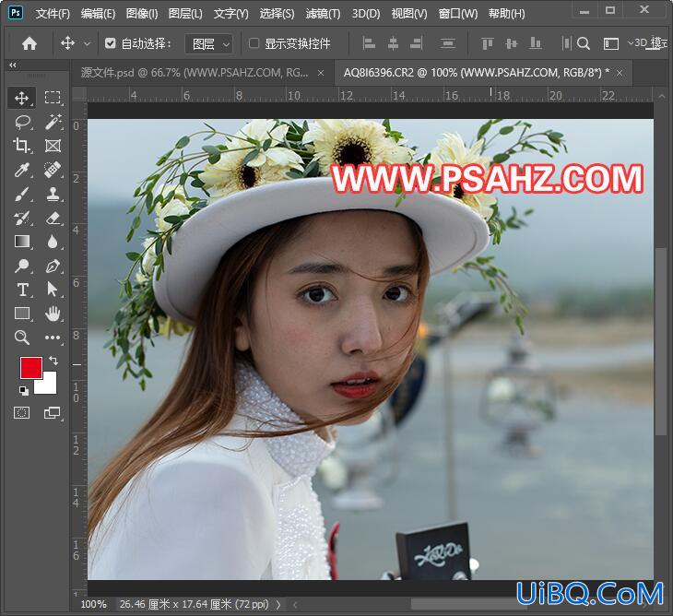The width and height of the screenshot is (673, 616).
Task: Align top edges of layers
Action: point(487,43)
